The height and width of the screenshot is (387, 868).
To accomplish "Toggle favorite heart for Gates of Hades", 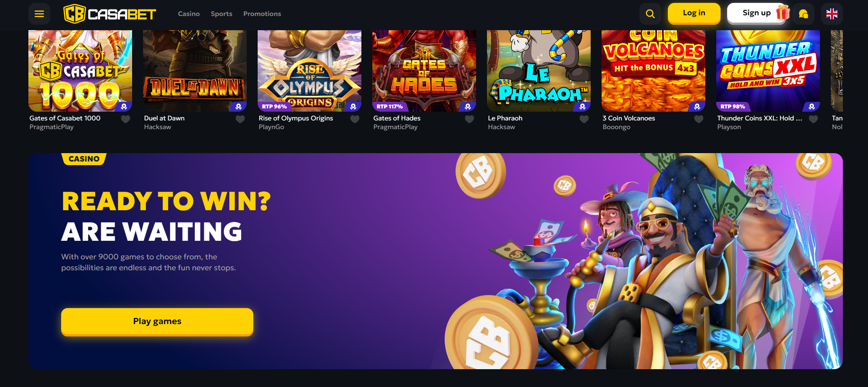I will 469,119.
